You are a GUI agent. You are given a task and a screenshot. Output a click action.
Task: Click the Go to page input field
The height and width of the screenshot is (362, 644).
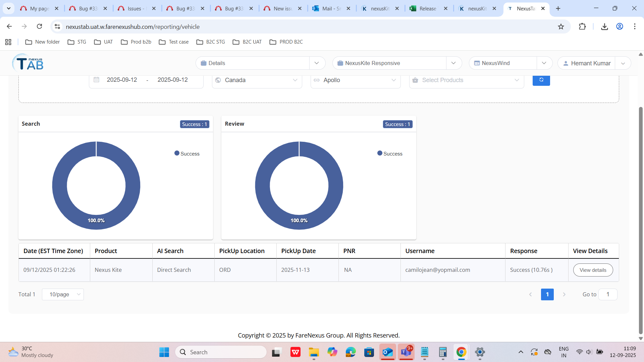pyautogui.click(x=608, y=294)
